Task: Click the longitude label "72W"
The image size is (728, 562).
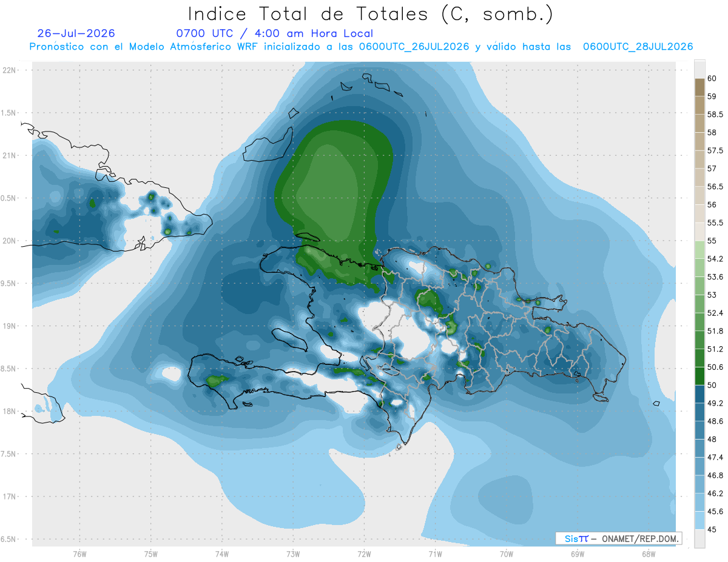Action: click(x=364, y=554)
